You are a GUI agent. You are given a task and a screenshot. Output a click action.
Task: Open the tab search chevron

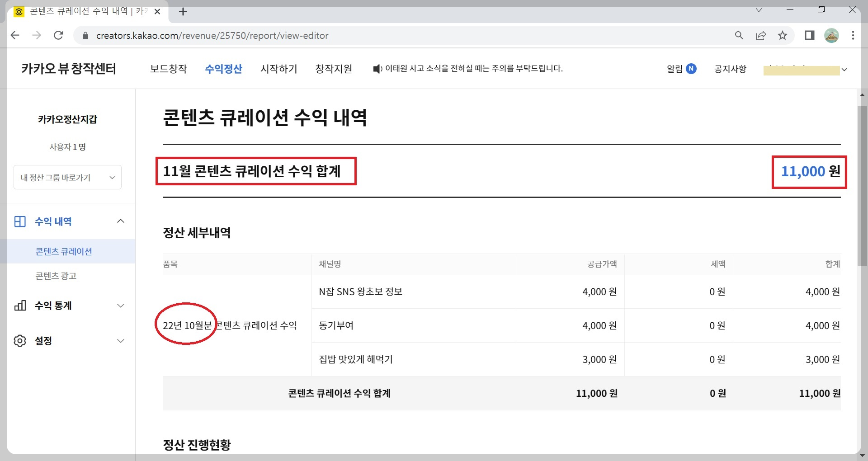coord(759,10)
